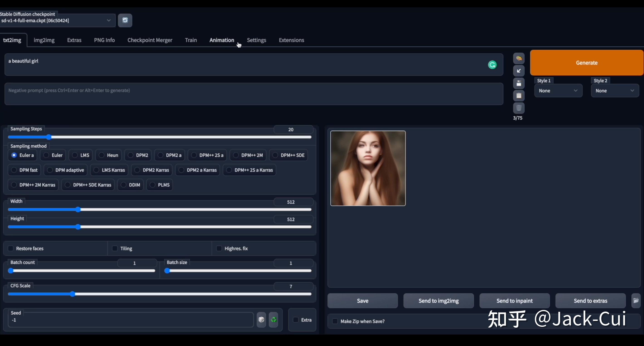Image resolution: width=644 pixels, height=346 pixels.
Task: Click the green recycle reuse seed icon
Action: 273,320
